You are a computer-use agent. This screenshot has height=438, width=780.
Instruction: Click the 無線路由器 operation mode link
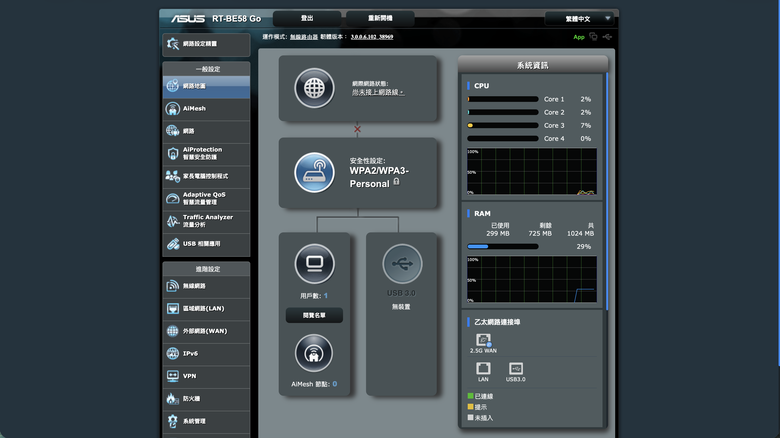pos(304,37)
